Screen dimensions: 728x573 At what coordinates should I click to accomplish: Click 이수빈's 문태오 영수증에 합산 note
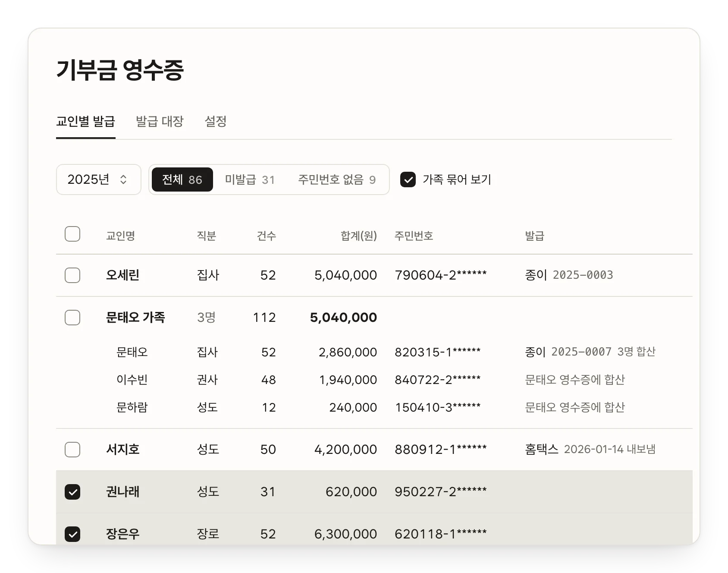coord(574,380)
